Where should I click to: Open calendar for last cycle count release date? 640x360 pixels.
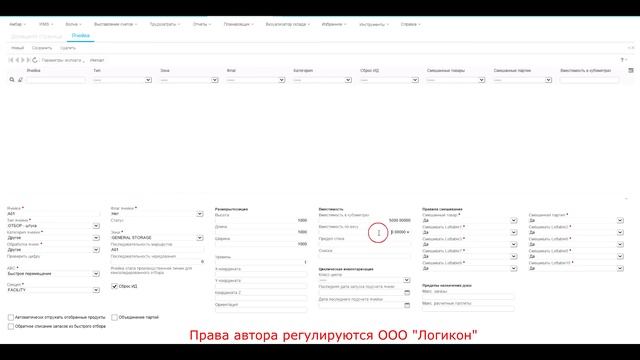pyautogui.click(x=407, y=293)
